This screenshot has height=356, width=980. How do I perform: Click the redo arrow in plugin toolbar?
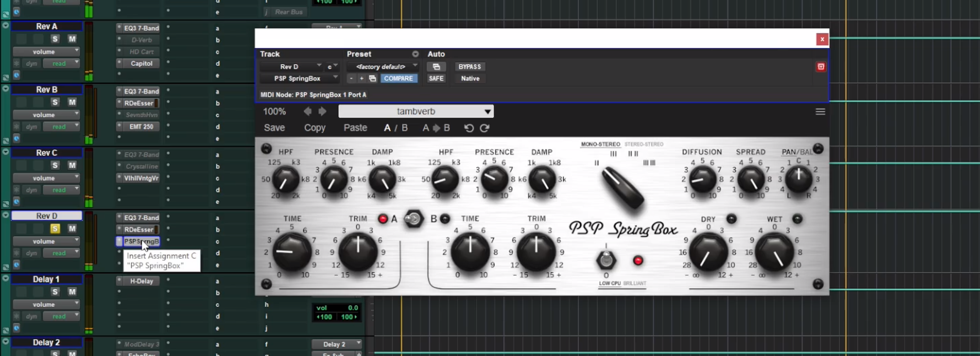(485, 128)
